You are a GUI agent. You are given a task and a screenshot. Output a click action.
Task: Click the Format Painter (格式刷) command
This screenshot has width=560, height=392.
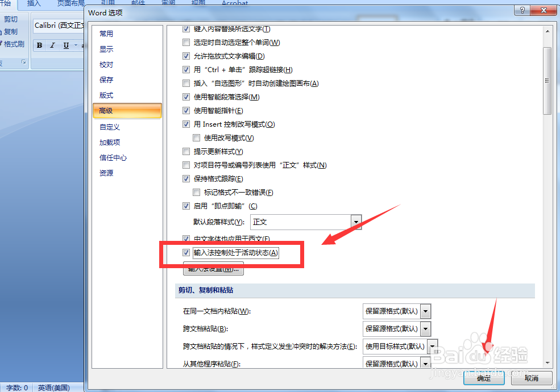pos(13,44)
